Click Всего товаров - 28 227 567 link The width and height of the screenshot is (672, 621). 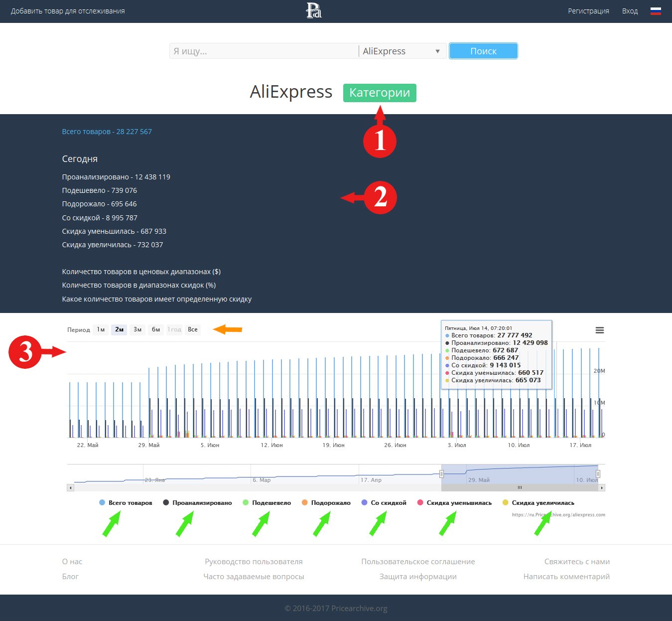click(x=107, y=132)
